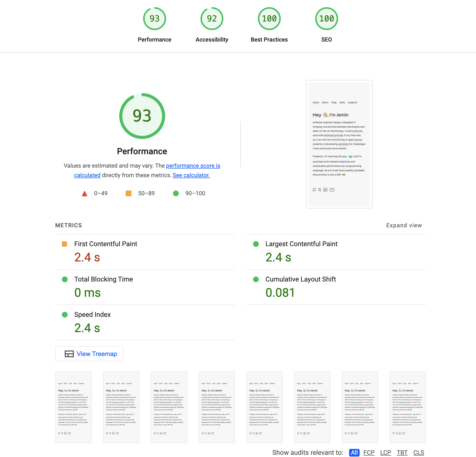This screenshot has width=476, height=457.
Task: Click the orange square beside First Contentful Paint
Action: [65, 244]
